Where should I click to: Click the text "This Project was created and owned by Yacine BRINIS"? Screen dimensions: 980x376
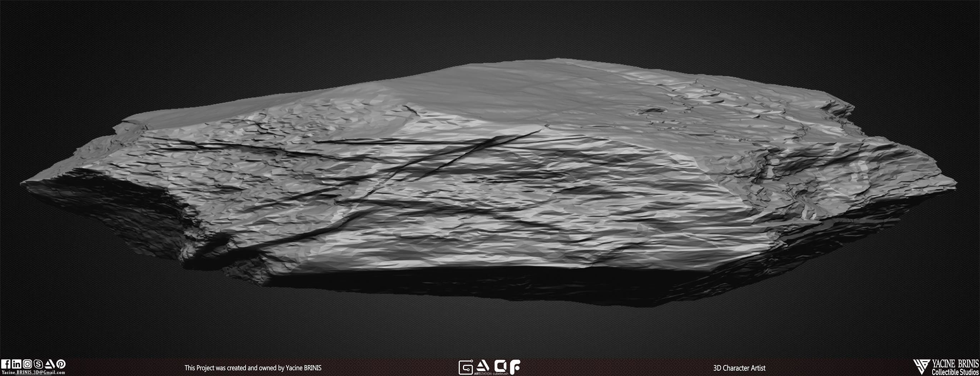[x=253, y=368]
